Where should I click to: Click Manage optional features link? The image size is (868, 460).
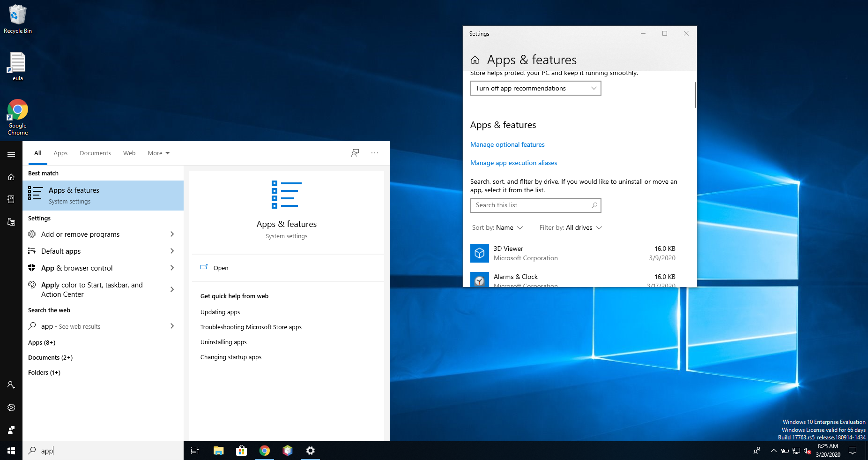[507, 144]
